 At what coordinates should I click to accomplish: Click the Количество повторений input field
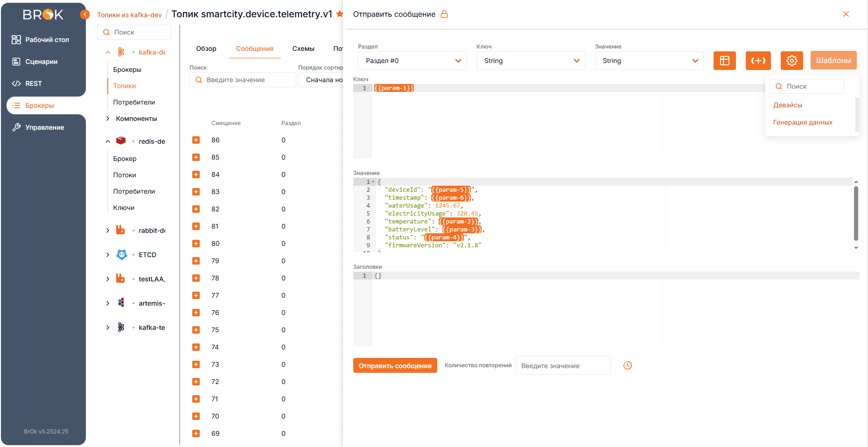pyautogui.click(x=562, y=366)
